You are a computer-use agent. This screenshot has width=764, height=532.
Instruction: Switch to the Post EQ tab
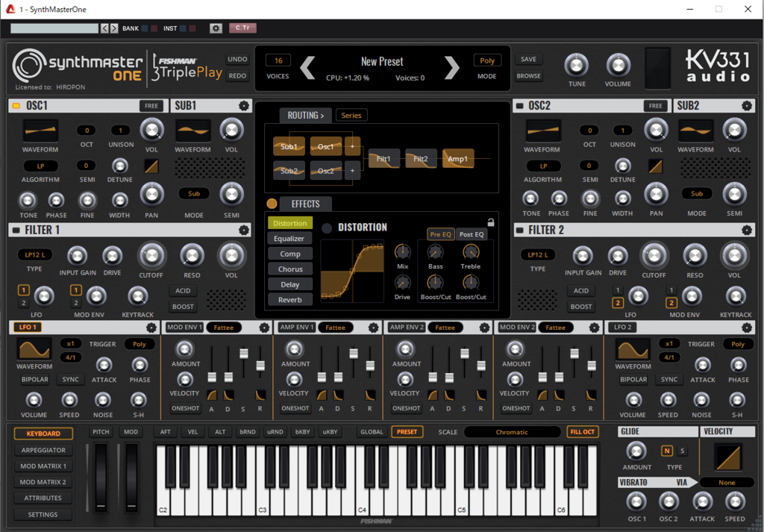472,234
